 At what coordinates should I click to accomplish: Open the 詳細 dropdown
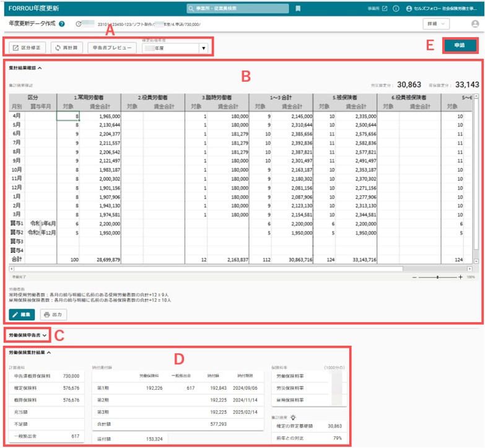tap(436, 24)
